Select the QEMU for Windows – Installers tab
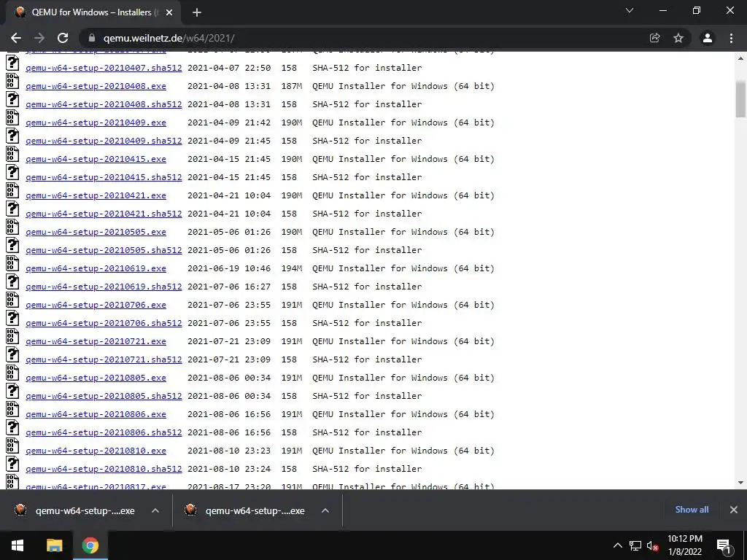Viewport: 747px width, 560px height. [94, 13]
